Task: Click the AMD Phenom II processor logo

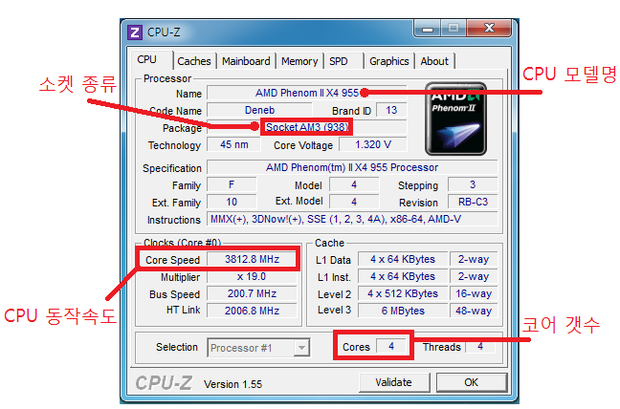Action: [456, 119]
